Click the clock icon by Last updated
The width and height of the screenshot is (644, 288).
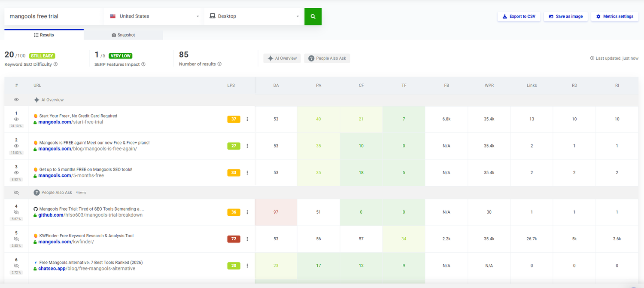592,58
